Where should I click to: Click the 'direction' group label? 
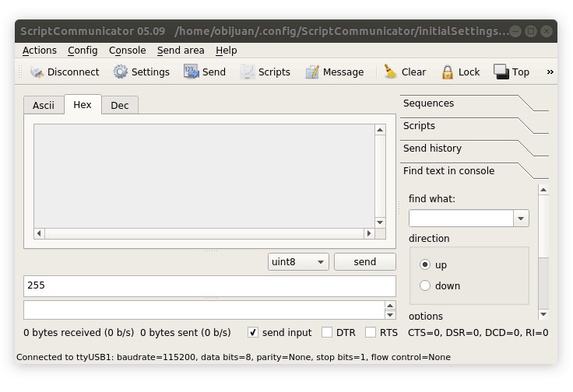[x=429, y=238]
